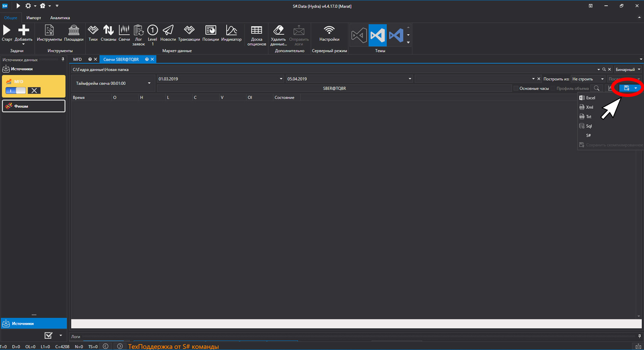This screenshot has height=350, width=644.
Task: Open ТехПоддержка от S# команды link
Action: point(173,346)
